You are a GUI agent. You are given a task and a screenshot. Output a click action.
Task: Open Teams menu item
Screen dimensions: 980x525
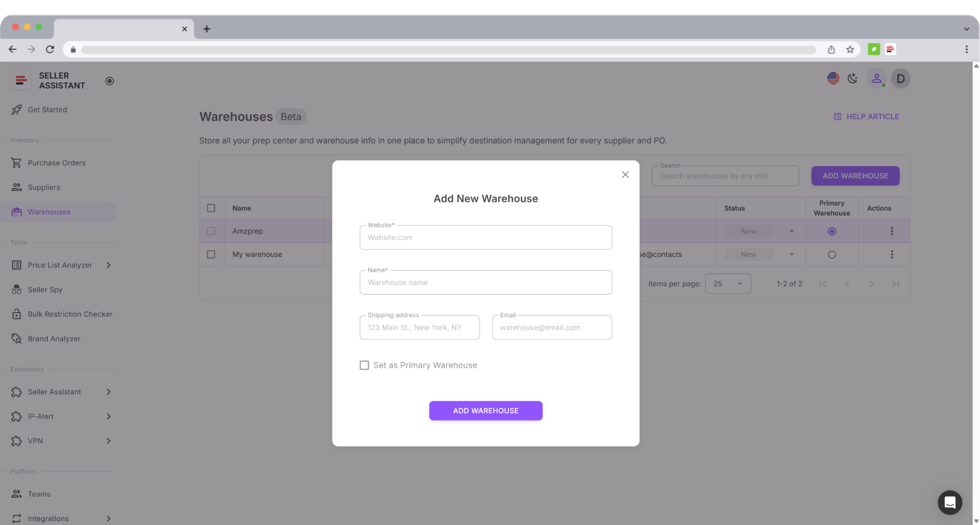tap(39, 494)
